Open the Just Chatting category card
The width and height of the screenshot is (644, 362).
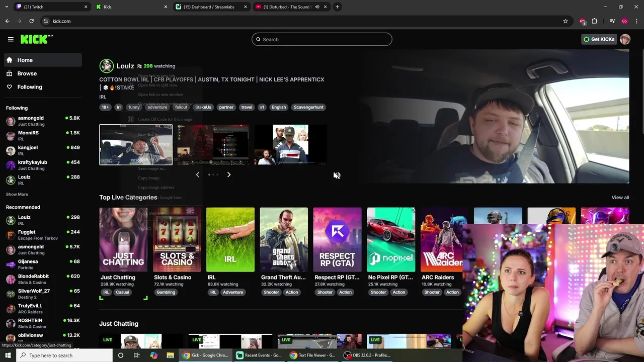coord(123,240)
